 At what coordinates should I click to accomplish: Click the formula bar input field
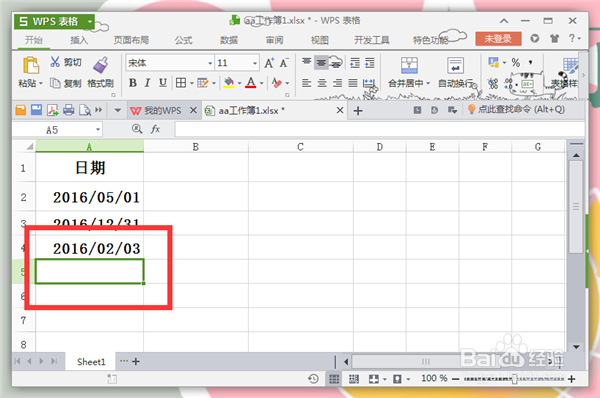tap(379, 129)
